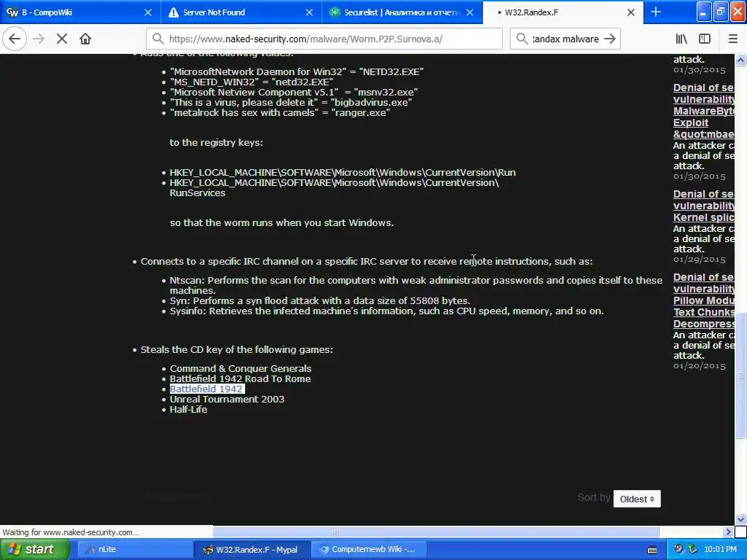Click the second system tray notification icon
Screen dimensions: 747x560
coord(692,550)
